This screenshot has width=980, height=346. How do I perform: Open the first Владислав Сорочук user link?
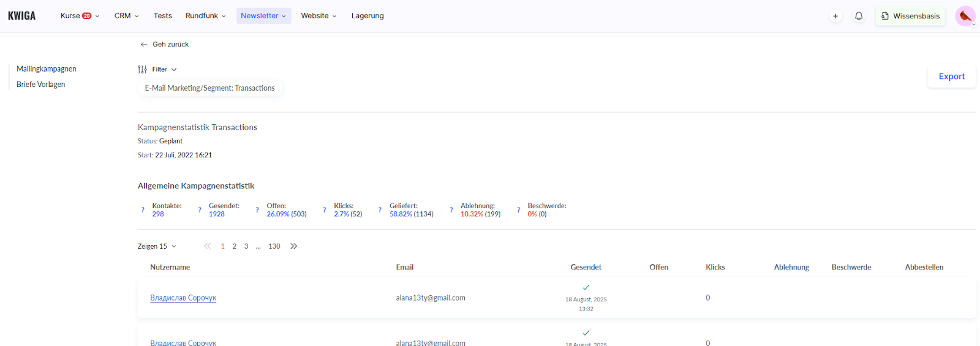(183, 298)
